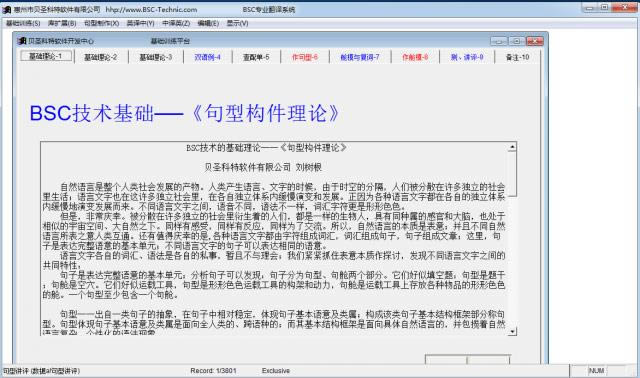Click the paragraph starting 自然语言是整个人类社会
This screenshot has width=640, height=378.
click(x=274, y=197)
